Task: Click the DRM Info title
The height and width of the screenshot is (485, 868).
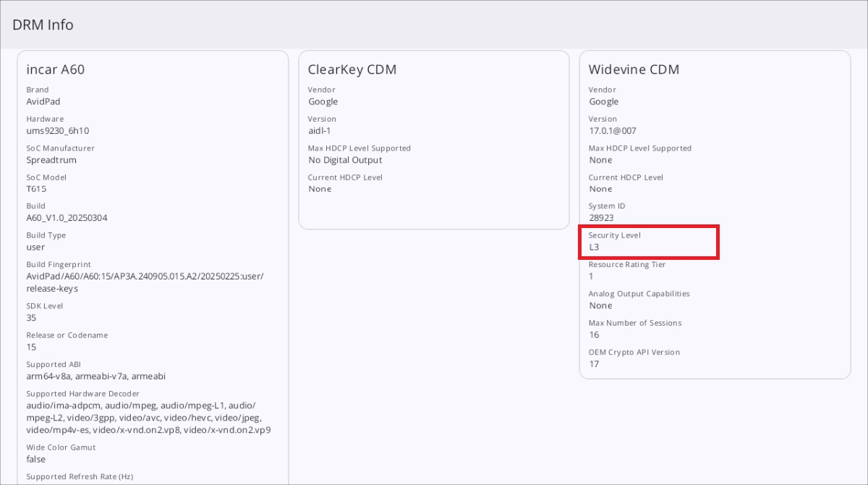Action: (43, 25)
